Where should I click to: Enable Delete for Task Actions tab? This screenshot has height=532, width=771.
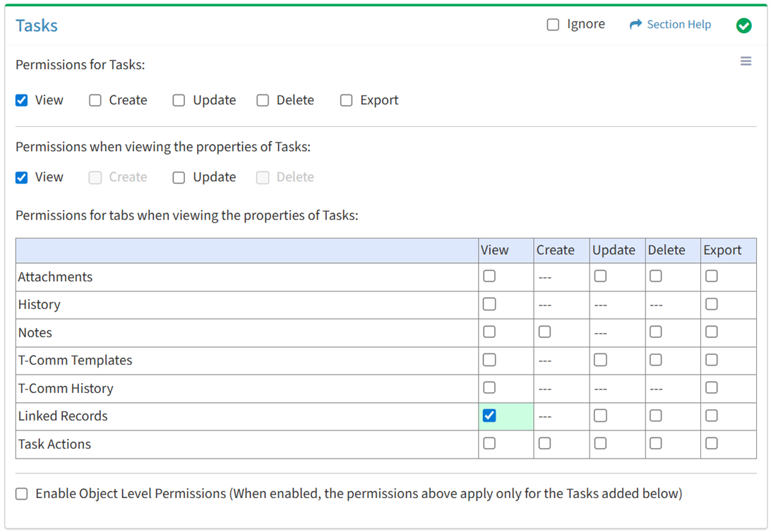656,443
